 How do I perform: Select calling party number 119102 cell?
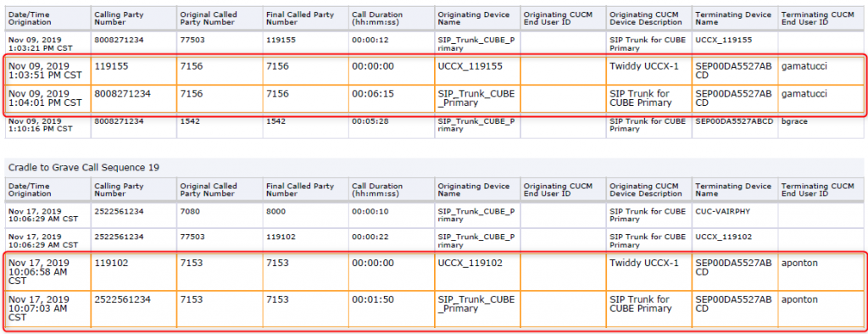point(134,272)
